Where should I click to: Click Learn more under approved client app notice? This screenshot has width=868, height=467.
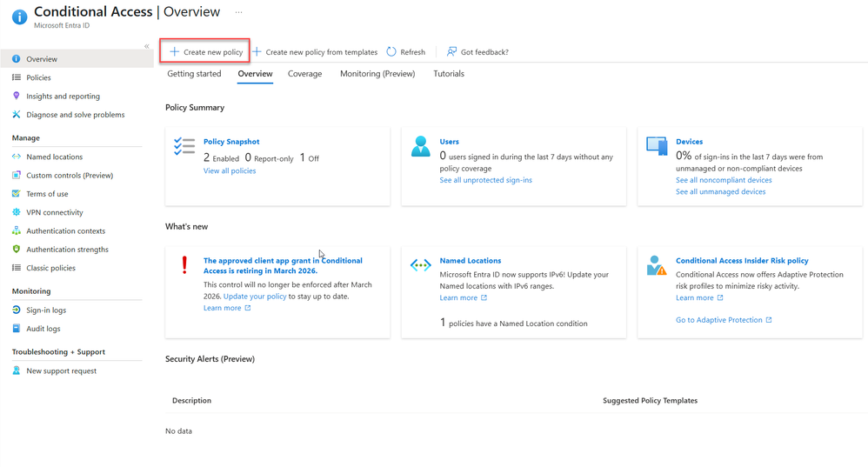pos(227,308)
